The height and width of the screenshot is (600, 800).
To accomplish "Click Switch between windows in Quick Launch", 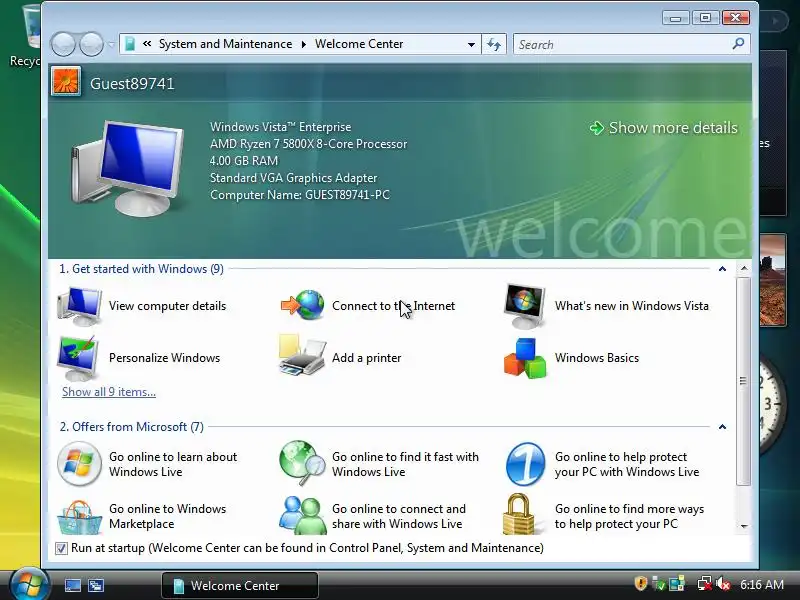I will pyautogui.click(x=96, y=585).
